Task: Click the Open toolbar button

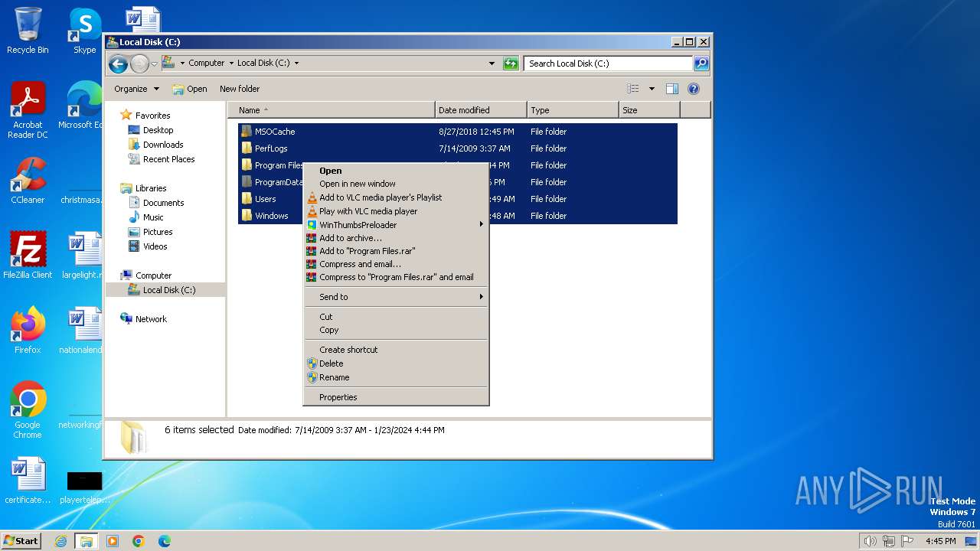Action: tap(190, 89)
